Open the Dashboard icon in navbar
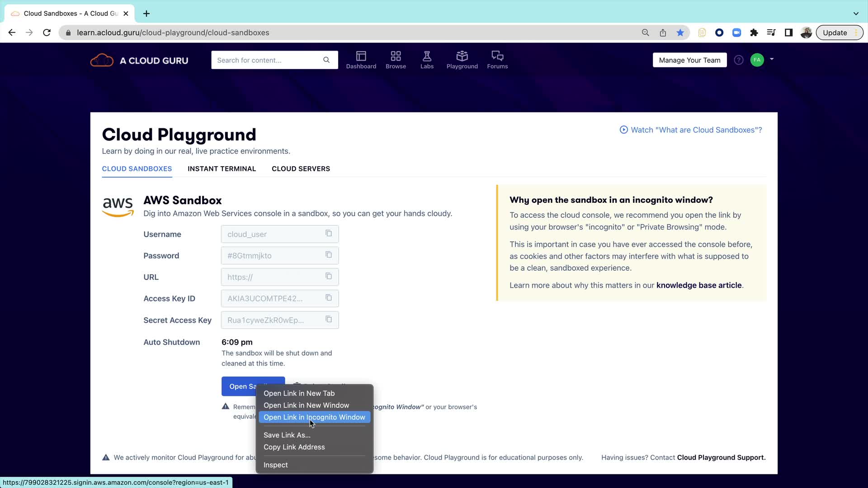This screenshot has width=868, height=488. (x=361, y=60)
